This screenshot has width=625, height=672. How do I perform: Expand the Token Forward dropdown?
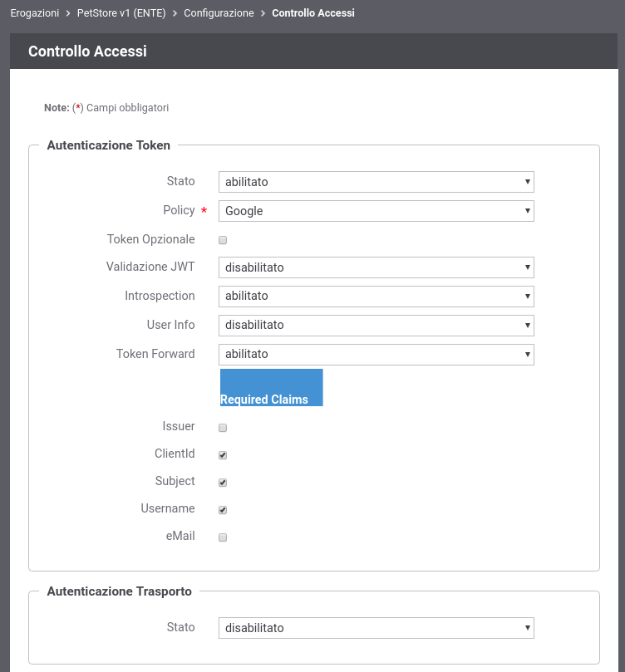click(376, 355)
